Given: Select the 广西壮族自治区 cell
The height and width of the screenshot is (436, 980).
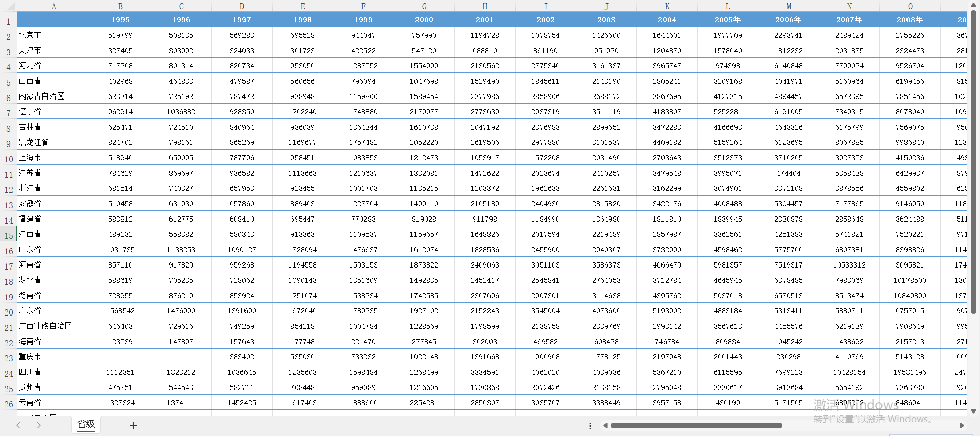Looking at the screenshot, I should click(x=54, y=326).
